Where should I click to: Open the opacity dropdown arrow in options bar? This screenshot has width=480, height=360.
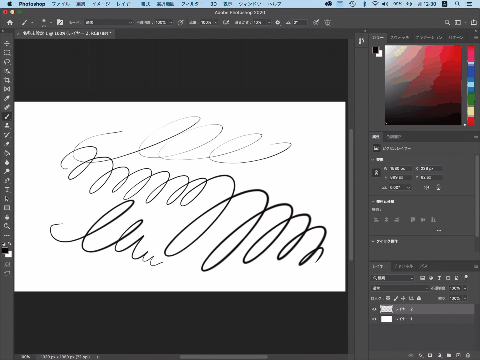click(171, 22)
